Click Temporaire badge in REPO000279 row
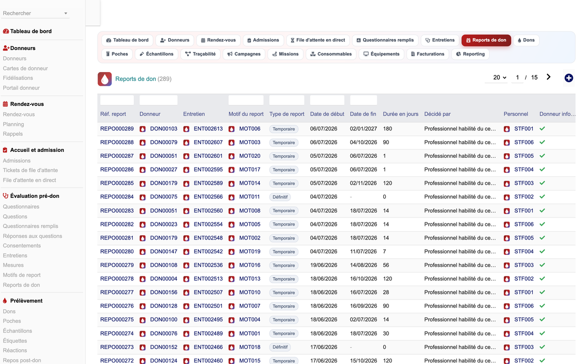Viewport: 588px width, 364px height. pyautogui.click(x=284, y=266)
